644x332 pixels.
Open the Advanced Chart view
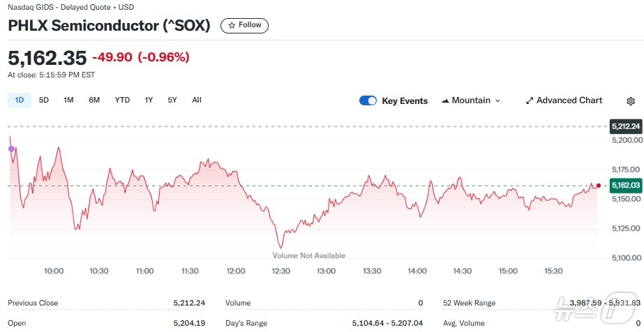pyautogui.click(x=564, y=100)
